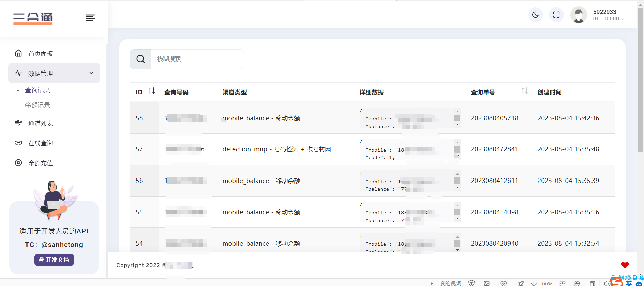This screenshot has height=286, width=644.
Task: Open 我的视频 in browser status bar
Action: [x=450, y=283]
